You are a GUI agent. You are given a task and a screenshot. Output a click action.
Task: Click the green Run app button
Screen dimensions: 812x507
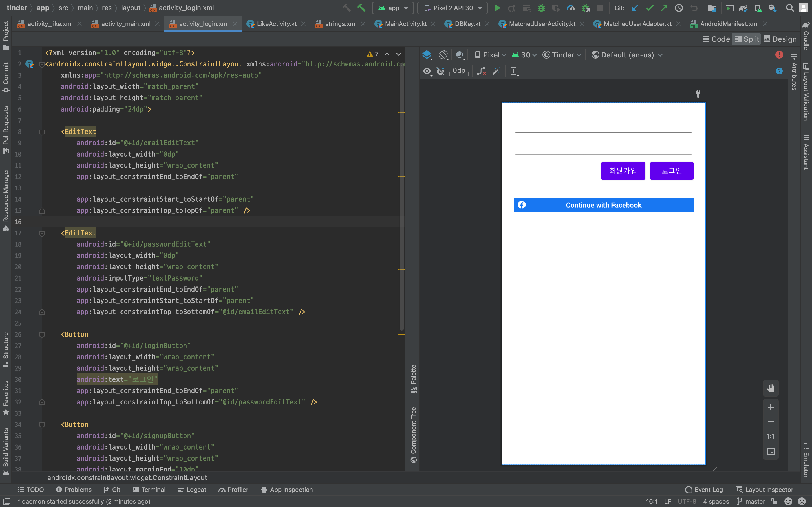click(497, 8)
